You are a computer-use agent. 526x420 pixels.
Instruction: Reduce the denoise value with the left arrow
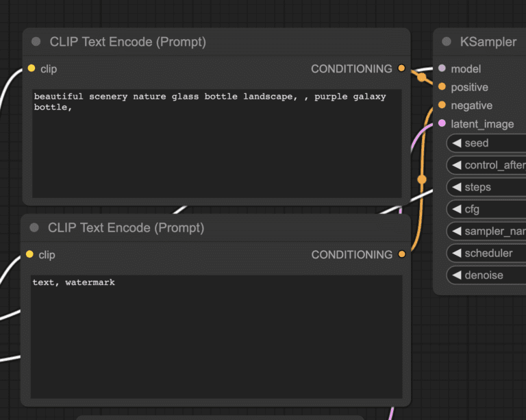[456, 275]
